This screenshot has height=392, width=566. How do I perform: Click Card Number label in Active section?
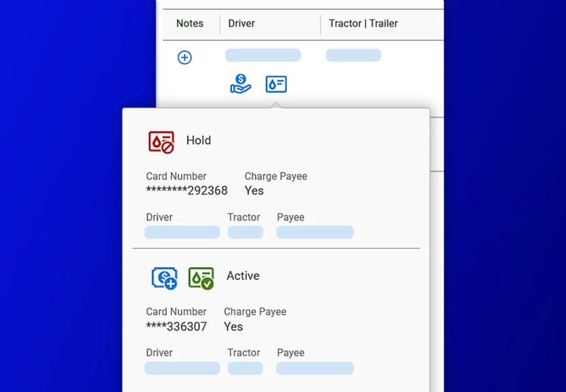tap(176, 312)
